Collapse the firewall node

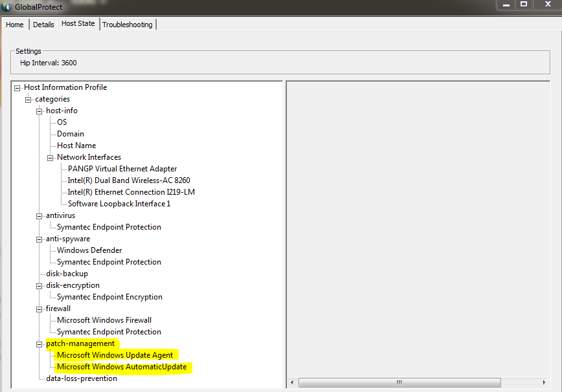coord(39,309)
